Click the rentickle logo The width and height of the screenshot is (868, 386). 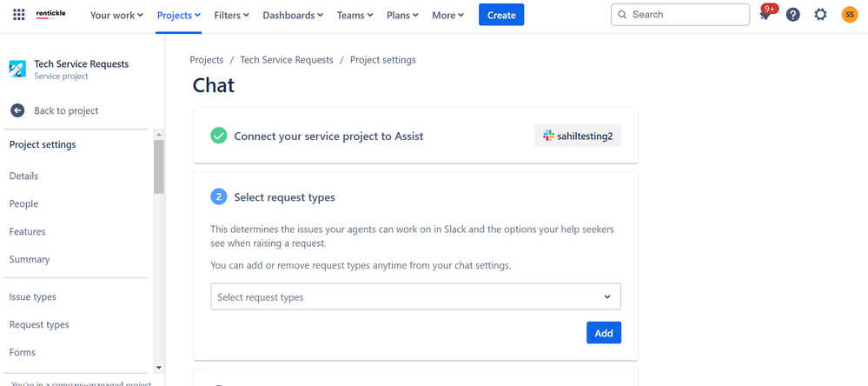coord(51,15)
